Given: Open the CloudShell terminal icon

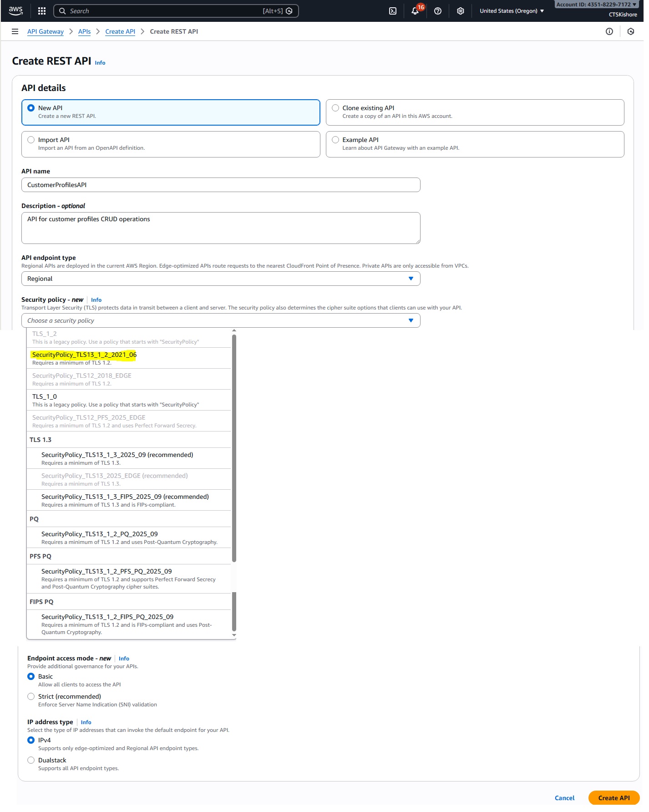Looking at the screenshot, I should (393, 11).
